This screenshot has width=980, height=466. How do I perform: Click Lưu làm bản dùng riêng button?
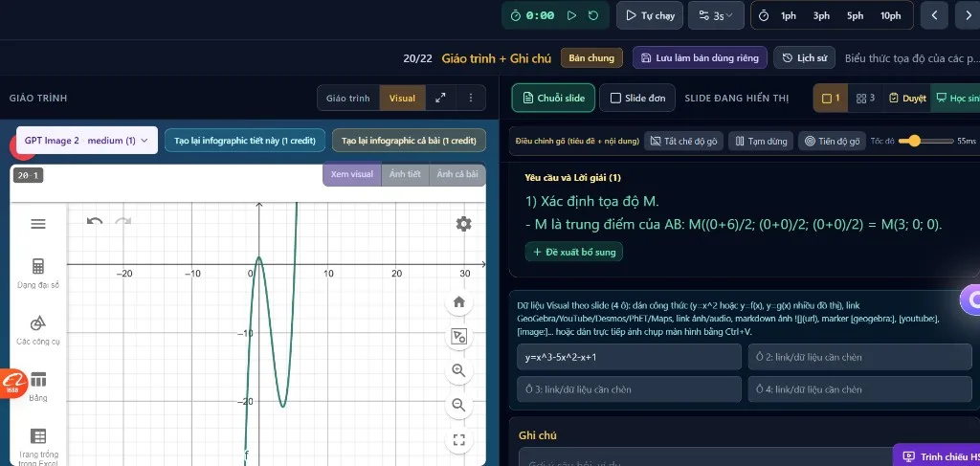[x=700, y=58]
